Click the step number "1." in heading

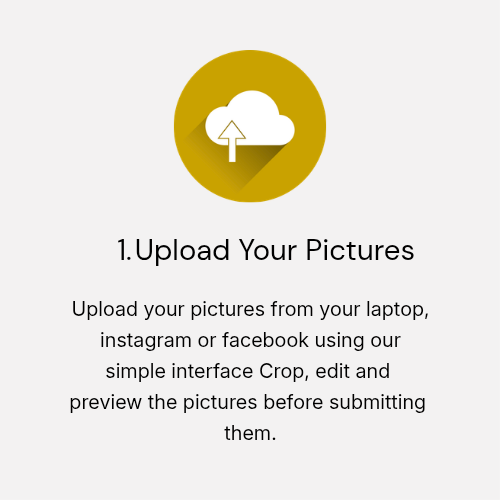[124, 250]
